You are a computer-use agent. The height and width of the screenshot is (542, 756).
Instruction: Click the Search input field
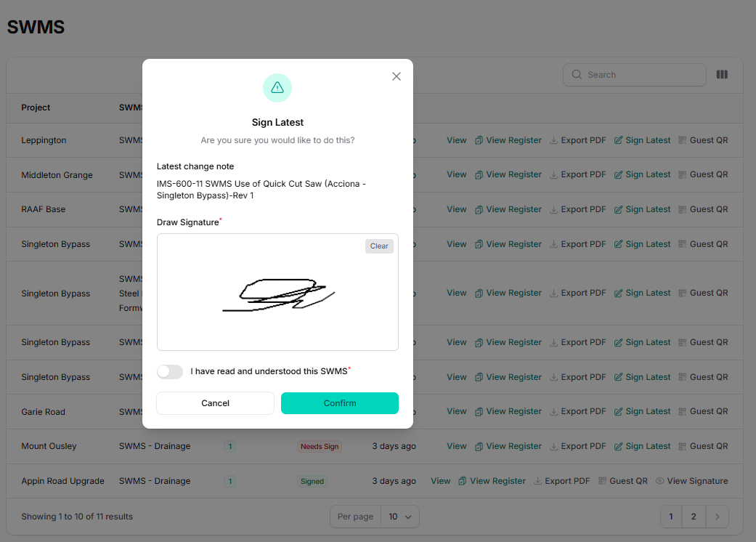pyautogui.click(x=635, y=75)
